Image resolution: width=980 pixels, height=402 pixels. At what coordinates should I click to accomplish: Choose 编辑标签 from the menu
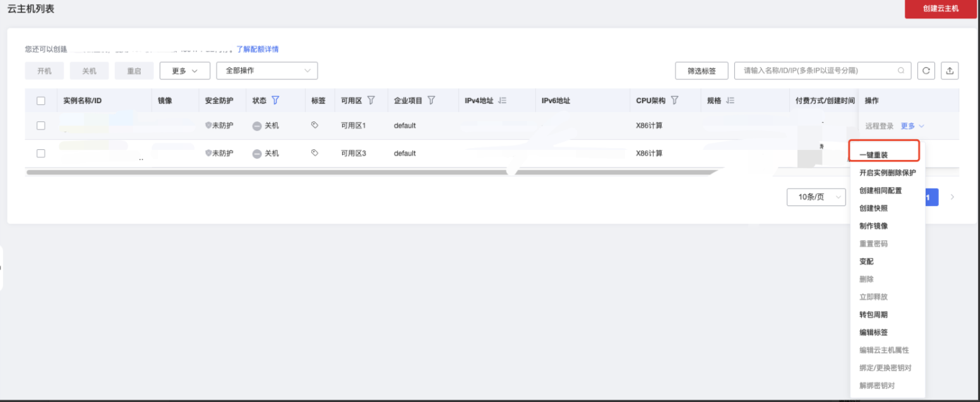coord(874,332)
